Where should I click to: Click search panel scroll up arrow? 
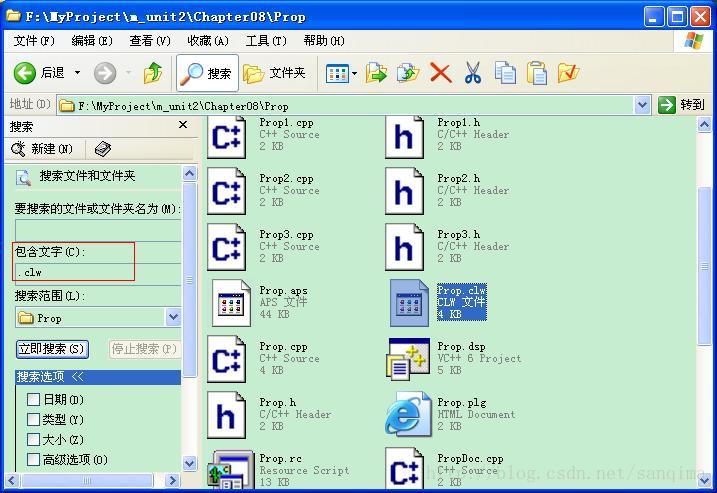coord(190,173)
